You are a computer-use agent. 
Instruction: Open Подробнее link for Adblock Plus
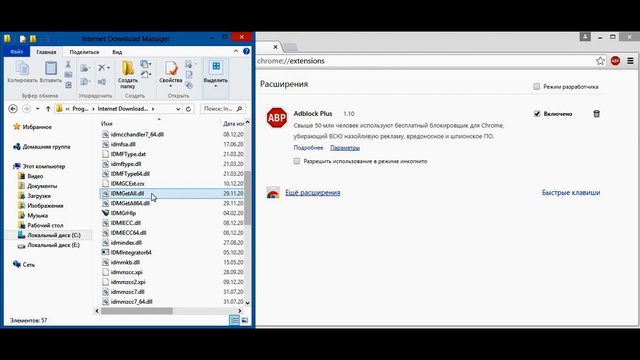308,148
